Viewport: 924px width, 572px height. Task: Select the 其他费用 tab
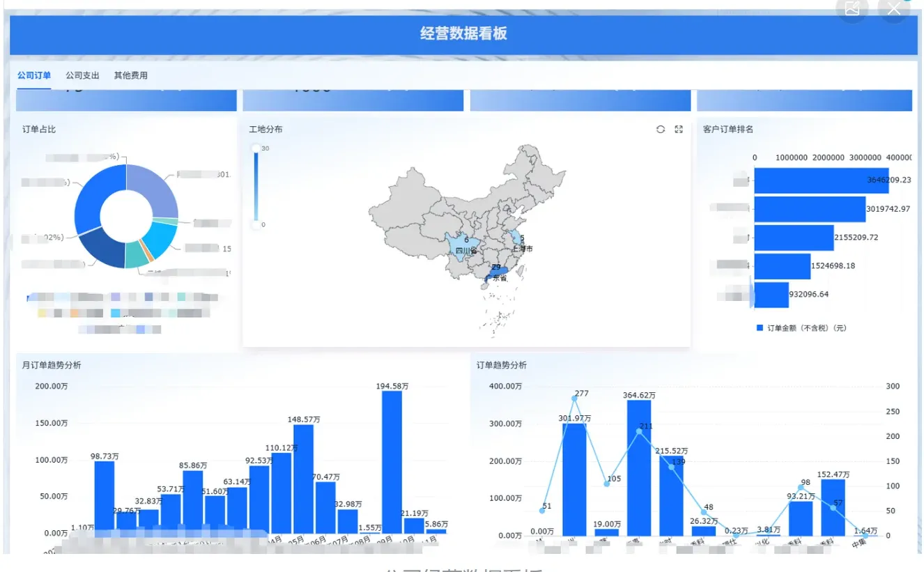click(x=131, y=75)
